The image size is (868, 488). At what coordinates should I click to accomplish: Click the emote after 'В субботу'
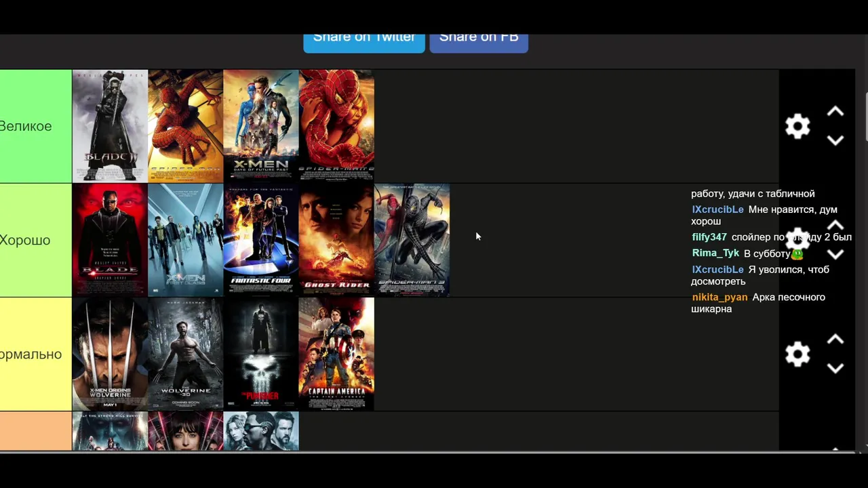[797, 254]
